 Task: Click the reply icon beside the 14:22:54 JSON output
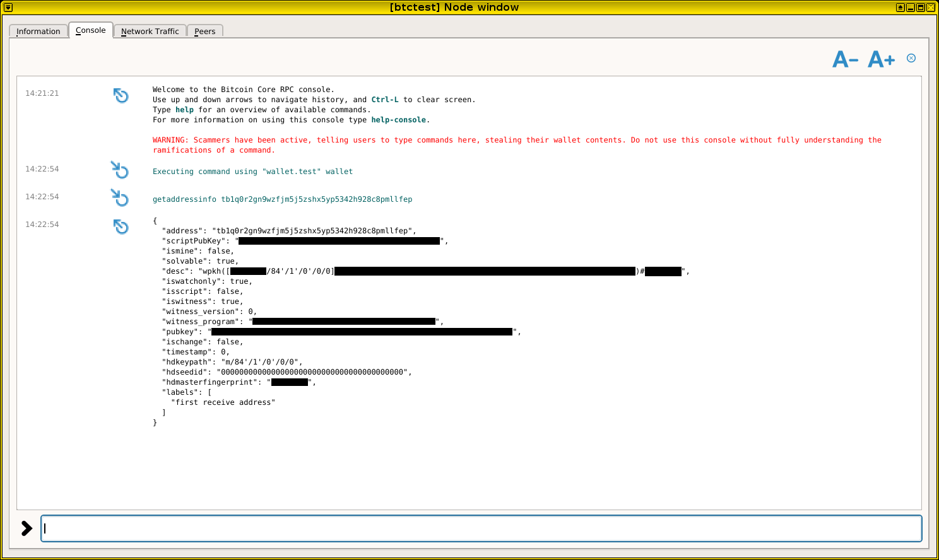[121, 226]
